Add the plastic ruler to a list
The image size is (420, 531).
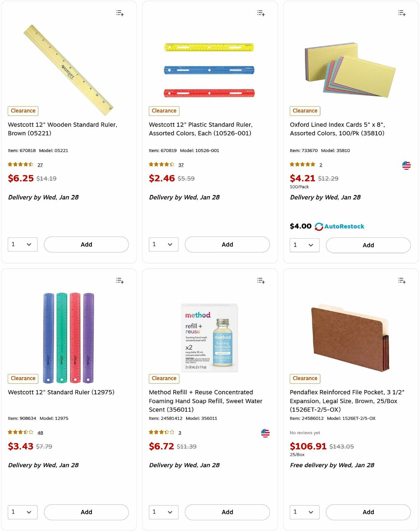click(x=260, y=13)
